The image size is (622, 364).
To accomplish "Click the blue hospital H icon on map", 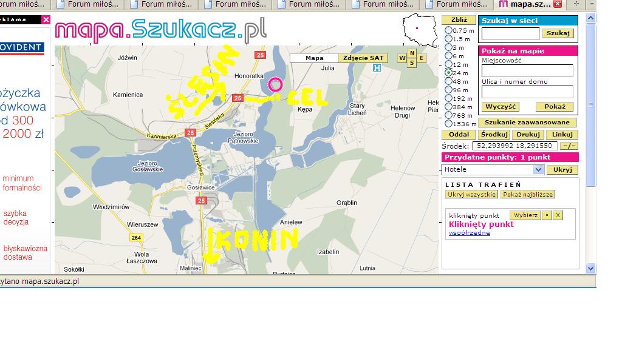I will (377, 68).
